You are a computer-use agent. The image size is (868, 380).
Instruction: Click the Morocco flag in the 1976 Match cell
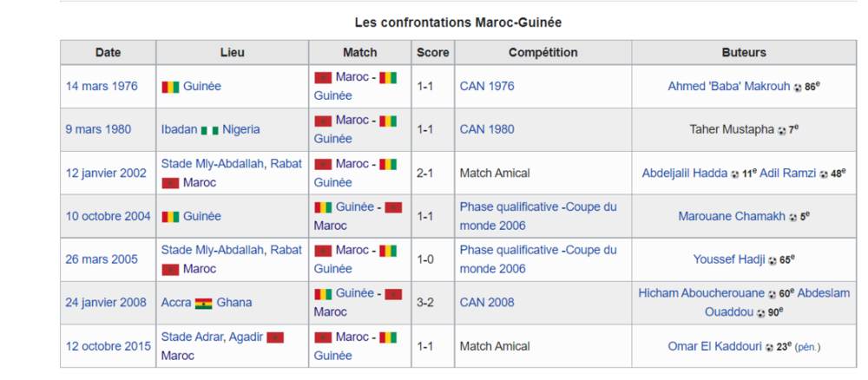coord(323,77)
